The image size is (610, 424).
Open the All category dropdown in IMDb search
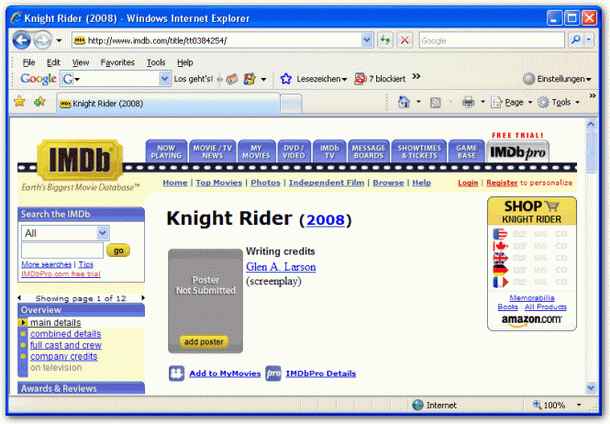pyautogui.click(x=102, y=233)
